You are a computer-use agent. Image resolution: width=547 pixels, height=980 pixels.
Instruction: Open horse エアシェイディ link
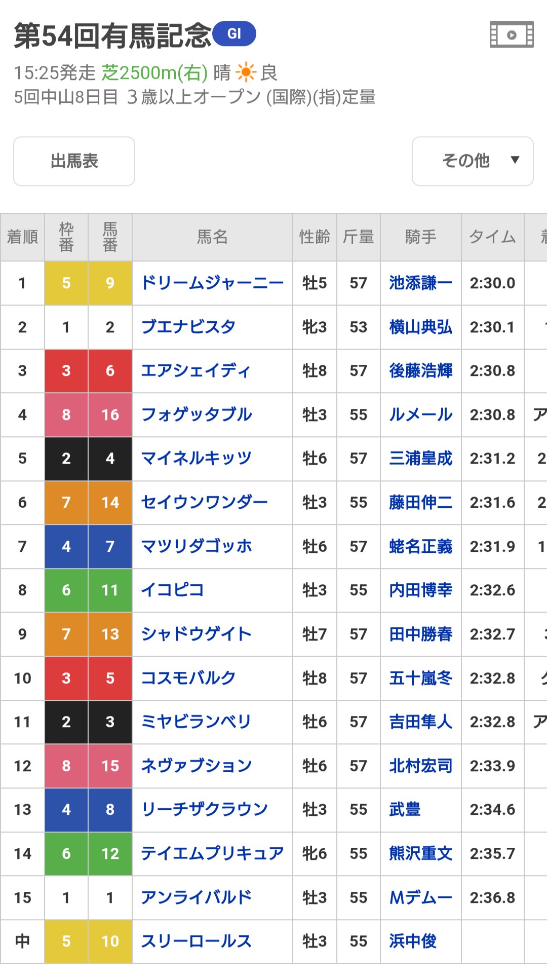click(x=196, y=370)
